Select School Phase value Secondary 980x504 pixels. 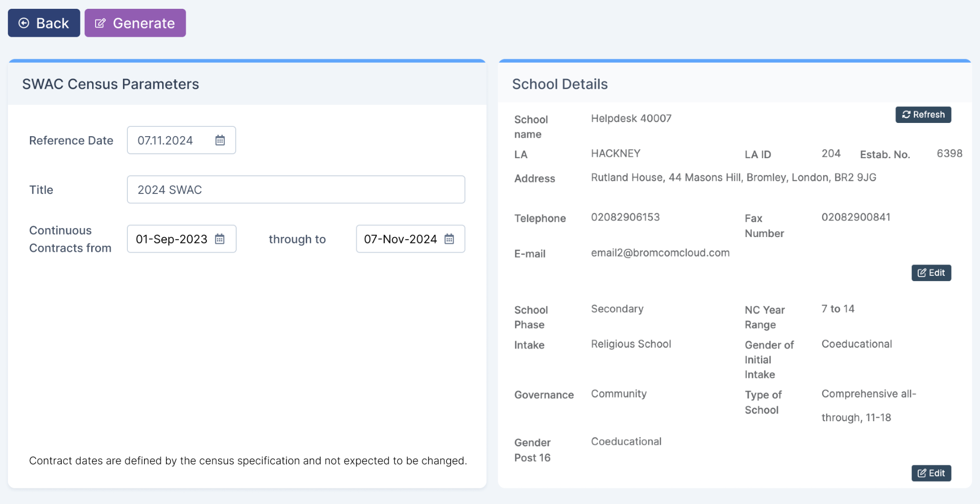click(x=617, y=309)
